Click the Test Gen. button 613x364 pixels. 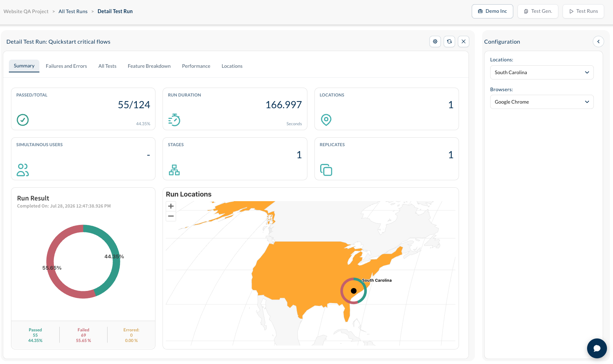[x=538, y=11]
